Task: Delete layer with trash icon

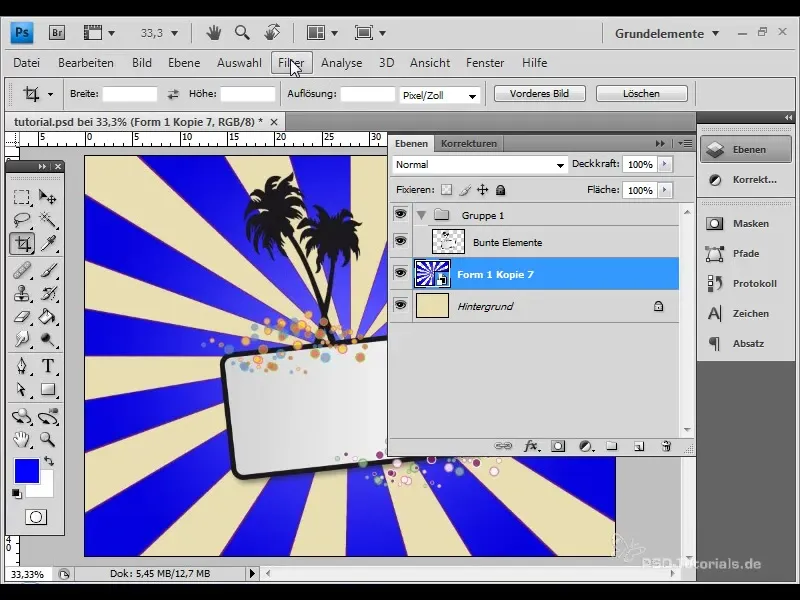Action: pyautogui.click(x=666, y=446)
